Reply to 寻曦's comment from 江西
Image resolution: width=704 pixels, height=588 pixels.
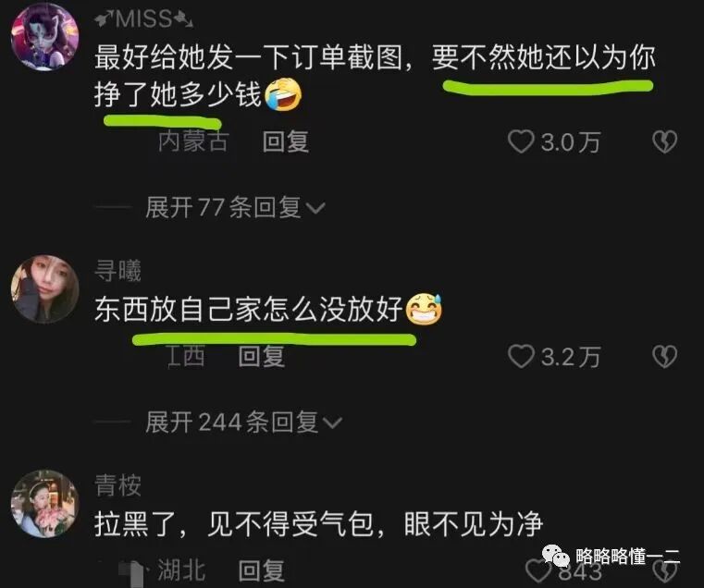[x=261, y=356]
